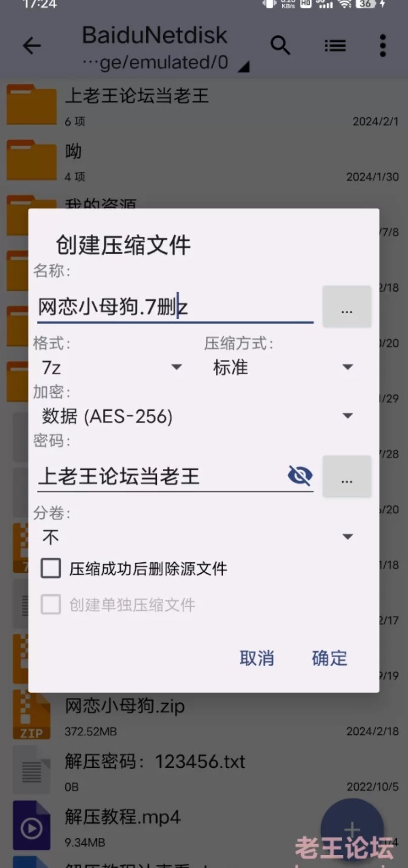
Task: Focus the archive name input field
Action: tap(175, 307)
